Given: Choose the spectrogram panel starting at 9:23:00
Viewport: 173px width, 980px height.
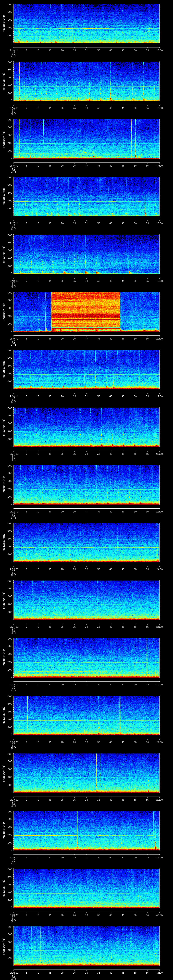Looking at the screenshot, I should [x=86, y=543].
